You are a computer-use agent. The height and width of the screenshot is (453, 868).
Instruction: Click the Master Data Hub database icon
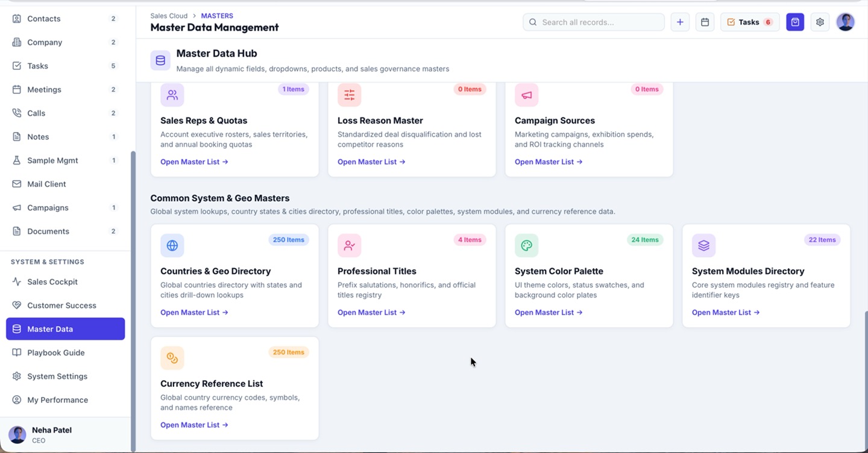160,60
